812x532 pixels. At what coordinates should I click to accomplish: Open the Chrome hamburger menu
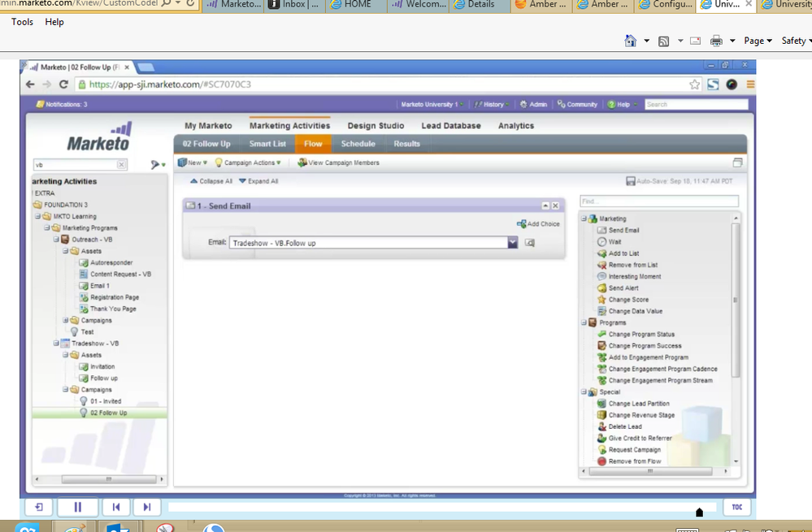point(750,84)
